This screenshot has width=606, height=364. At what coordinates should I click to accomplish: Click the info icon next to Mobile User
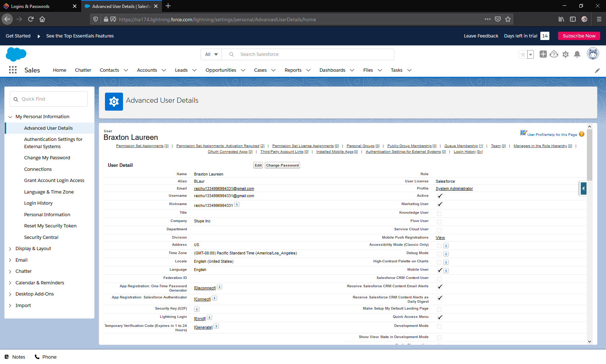(x=446, y=271)
